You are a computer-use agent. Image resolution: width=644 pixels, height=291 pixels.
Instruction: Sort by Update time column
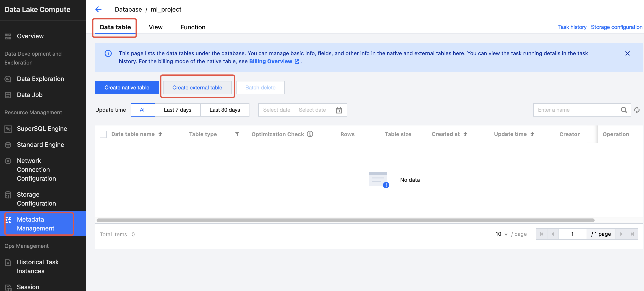(x=532, y=134)
